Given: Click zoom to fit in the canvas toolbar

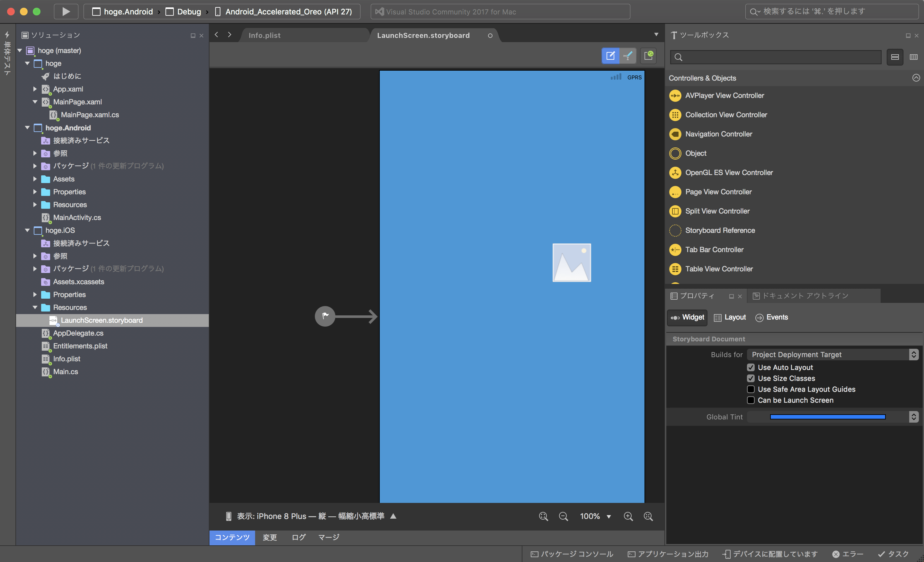Looking at the screenshot, I should [543, 516].
